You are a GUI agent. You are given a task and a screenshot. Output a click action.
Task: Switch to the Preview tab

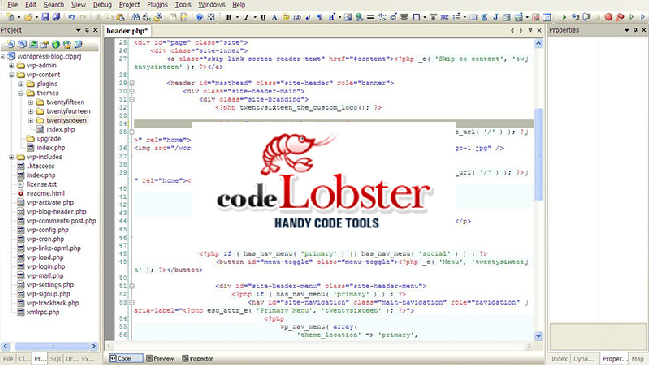[160, 358]
